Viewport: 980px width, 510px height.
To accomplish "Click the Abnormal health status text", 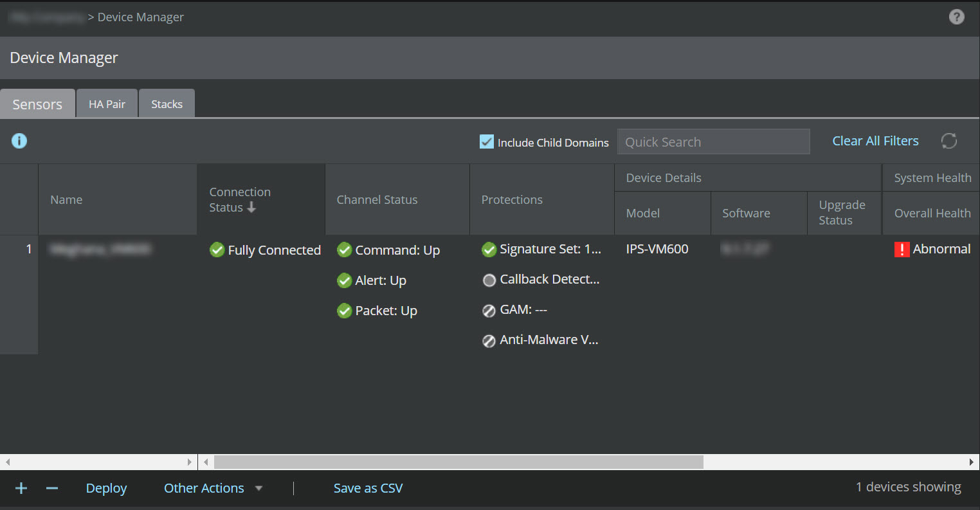I will tap(941, 249).
